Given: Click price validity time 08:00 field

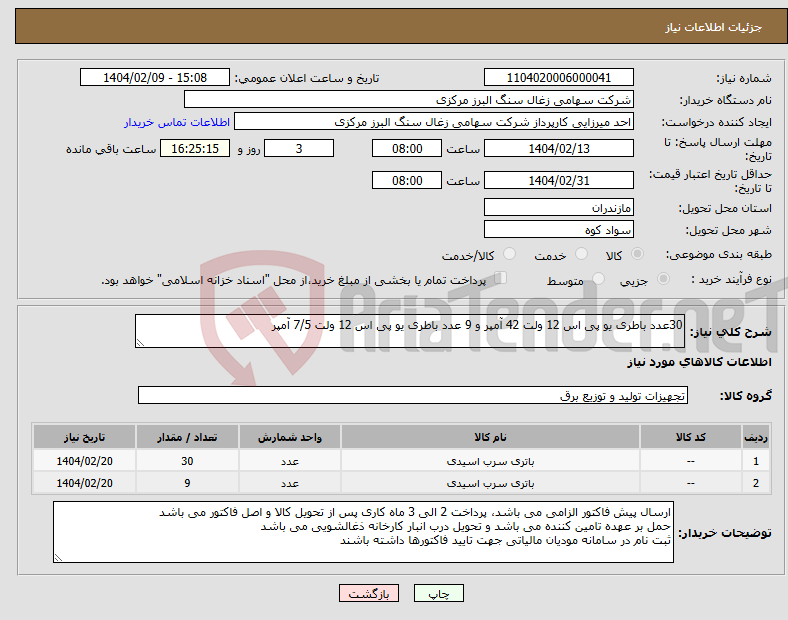Looking at the screenshot, I should click(x=407, y=180).
